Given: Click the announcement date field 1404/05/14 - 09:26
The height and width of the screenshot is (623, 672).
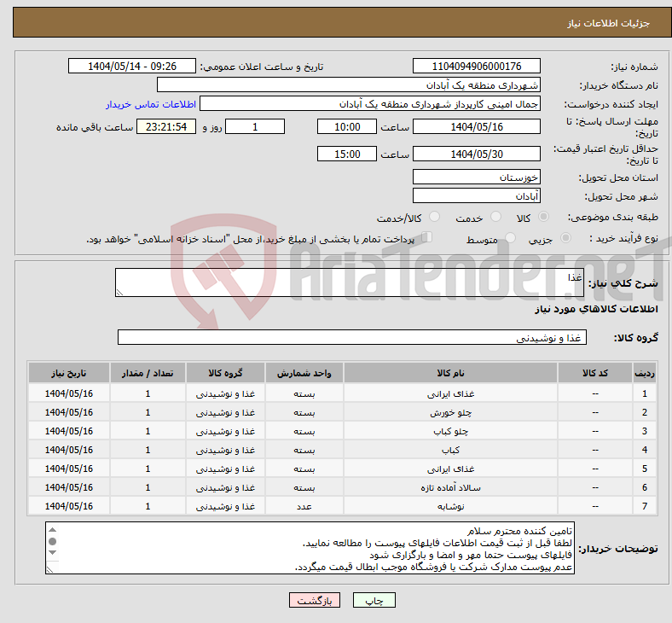Looking at the screenshot, I should (x=132, y=66).
